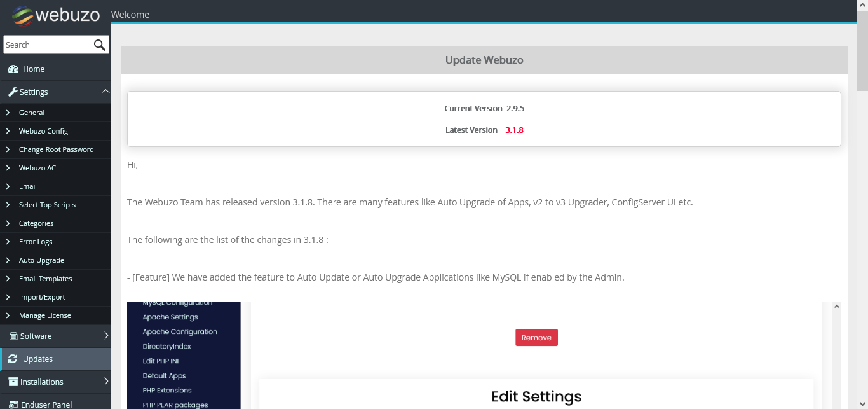Open Error Logs from the sidebar
The width and height of the screenshot is (868, 409).
pyautogui.click(x=36, y=242)
